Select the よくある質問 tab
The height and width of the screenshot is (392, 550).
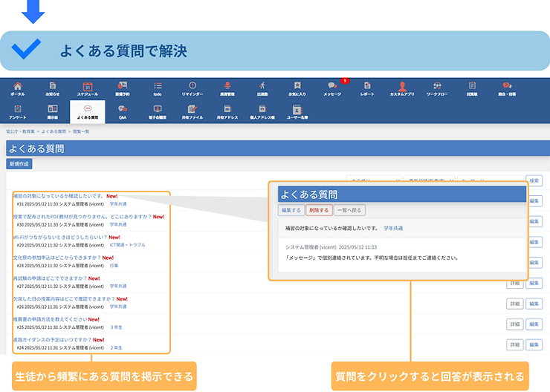pos(87,111)
